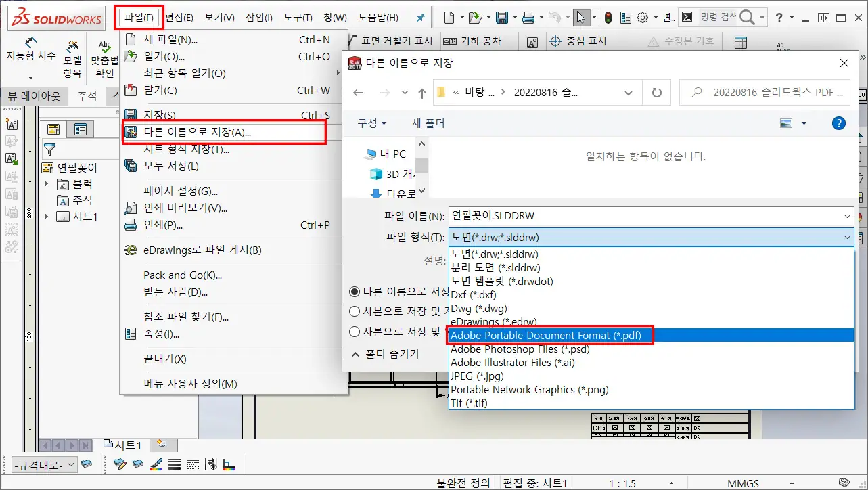Pin the menu bar with the pushpin icon

point(420,18)
